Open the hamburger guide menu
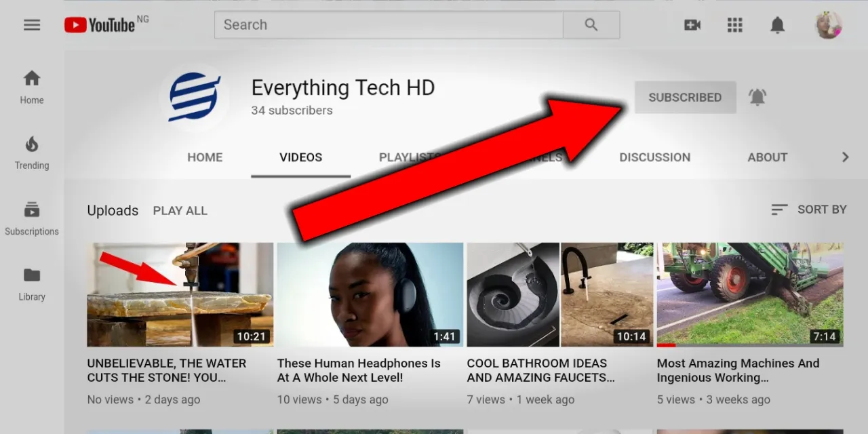 point(32,25)
